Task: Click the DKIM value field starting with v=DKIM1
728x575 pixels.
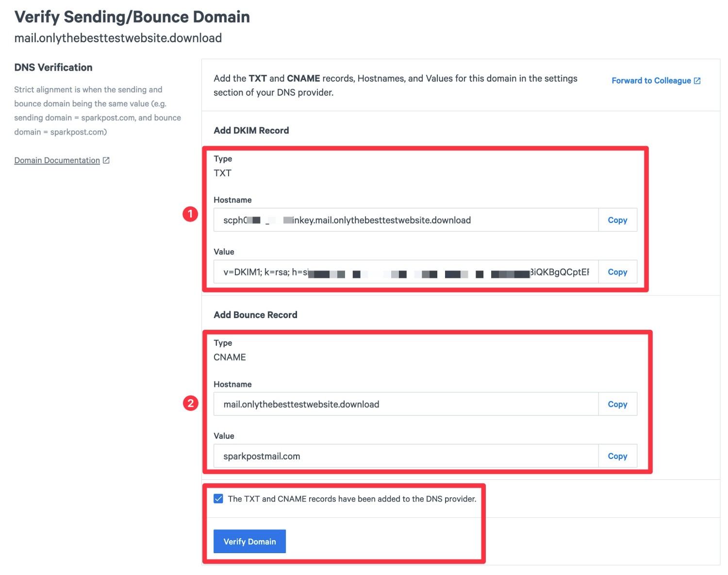Action: pyautogui.click(x=406, y=272)
